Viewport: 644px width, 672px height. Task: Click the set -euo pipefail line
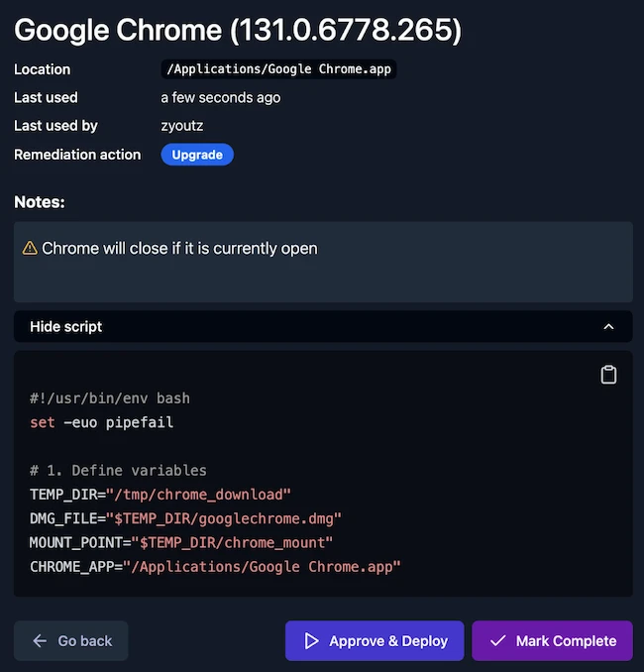click(102, 422)
